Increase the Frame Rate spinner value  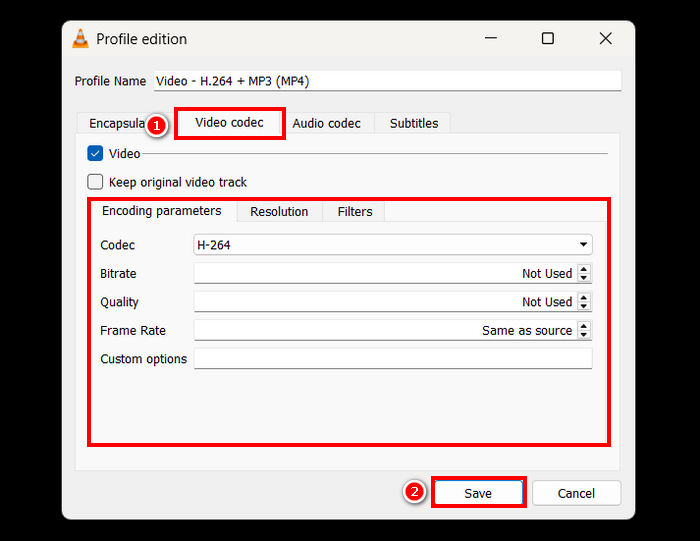tap(584, 326)
